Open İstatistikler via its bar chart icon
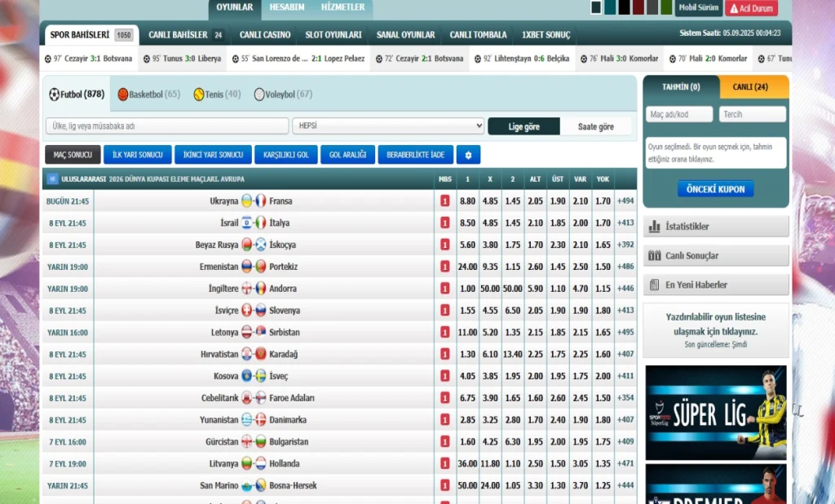 (x=654, y=226)
